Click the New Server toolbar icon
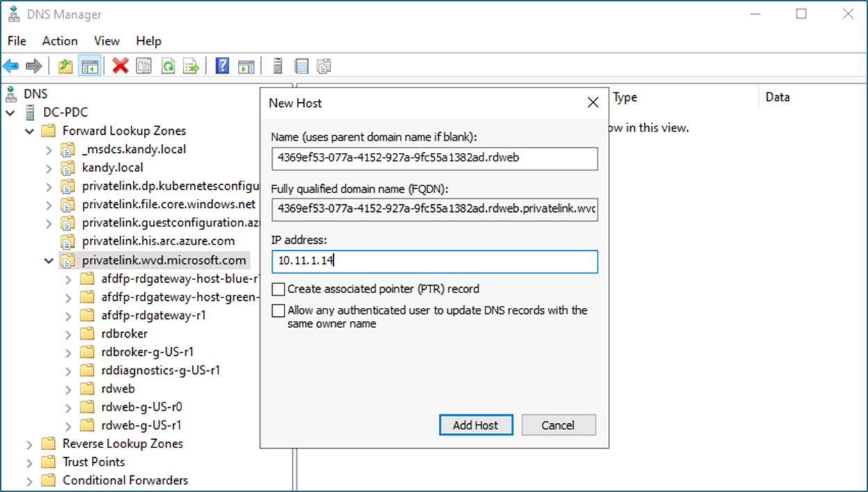The width and height of the screenshot is (868, 492). tap(278, 66)
